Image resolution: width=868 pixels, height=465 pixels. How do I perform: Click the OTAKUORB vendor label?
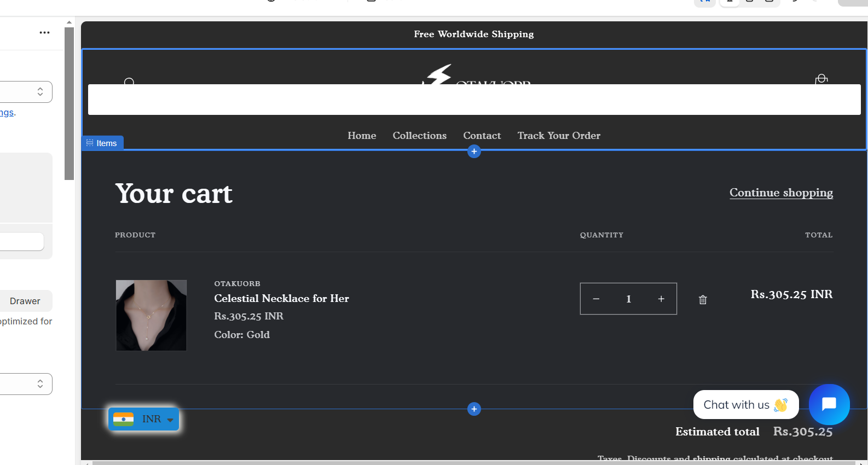237,283
